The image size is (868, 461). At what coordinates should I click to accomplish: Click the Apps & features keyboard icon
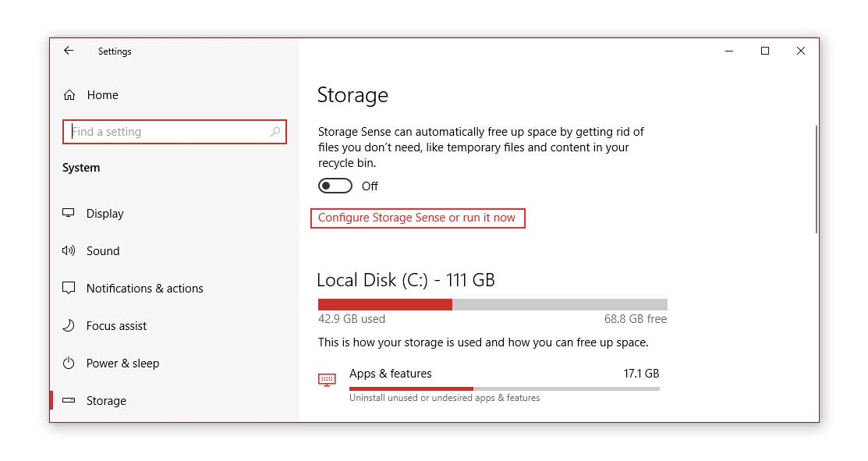point(327,380)
